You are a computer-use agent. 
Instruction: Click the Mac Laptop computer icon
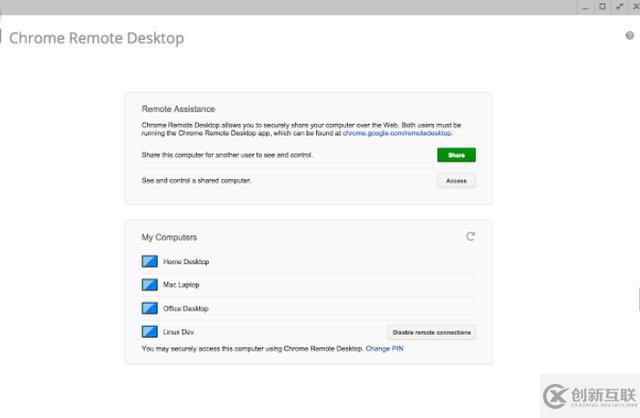[149, 285]
